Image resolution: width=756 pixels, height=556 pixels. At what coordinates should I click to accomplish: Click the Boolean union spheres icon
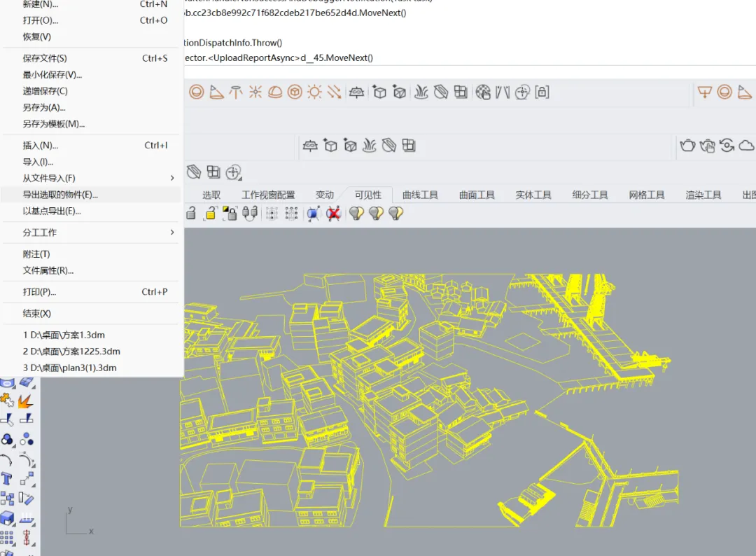8,440
